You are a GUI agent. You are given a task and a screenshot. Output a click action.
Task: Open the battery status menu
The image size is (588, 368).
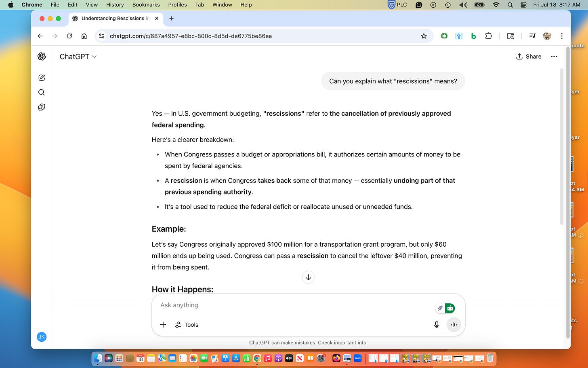click(x=479, y=5)
